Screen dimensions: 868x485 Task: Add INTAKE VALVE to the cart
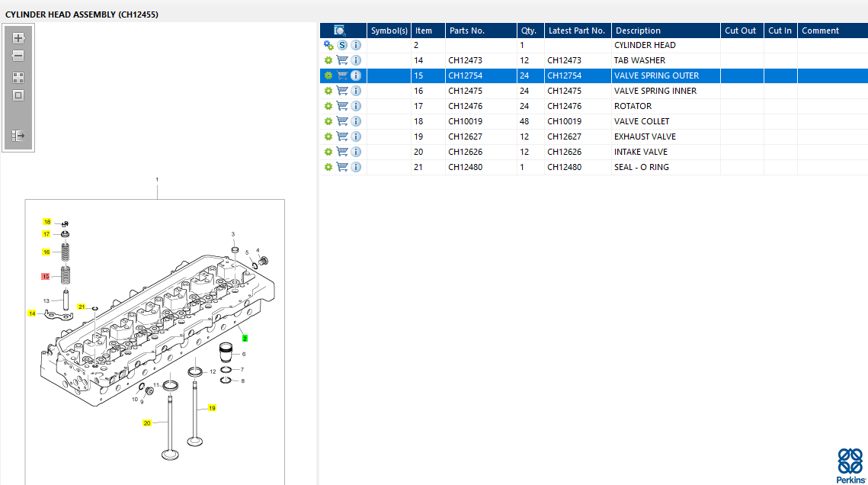[343, 152]
